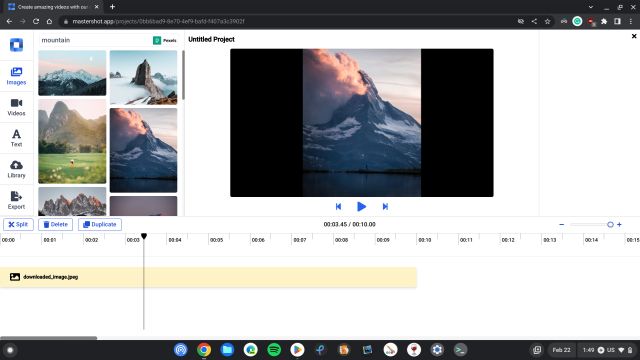Click the timeline horizontal scrollbar
The height and width of the screenshot is (360, 640).
point(49,338)
